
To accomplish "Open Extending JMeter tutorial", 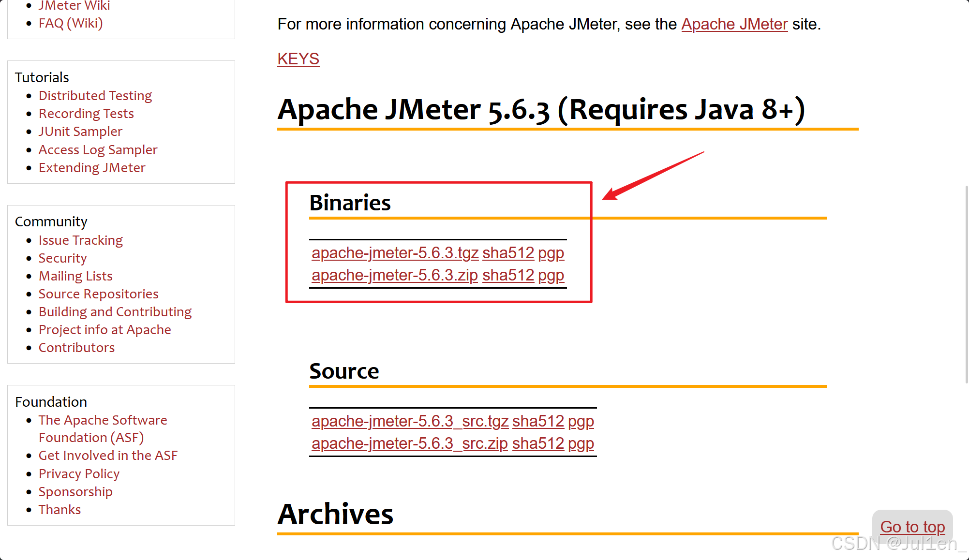I will (92, 168).
